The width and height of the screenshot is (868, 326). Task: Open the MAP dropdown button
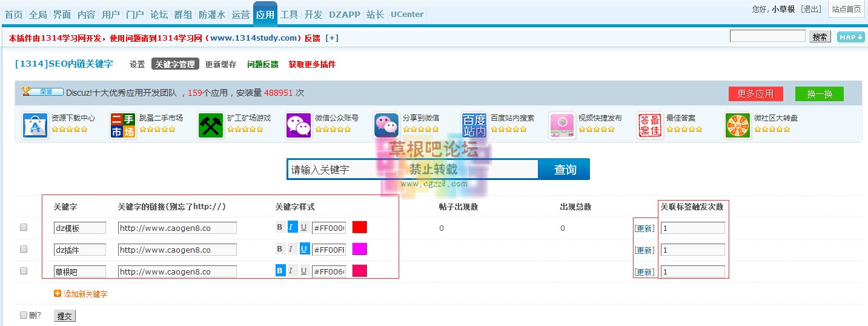(850, 37)
